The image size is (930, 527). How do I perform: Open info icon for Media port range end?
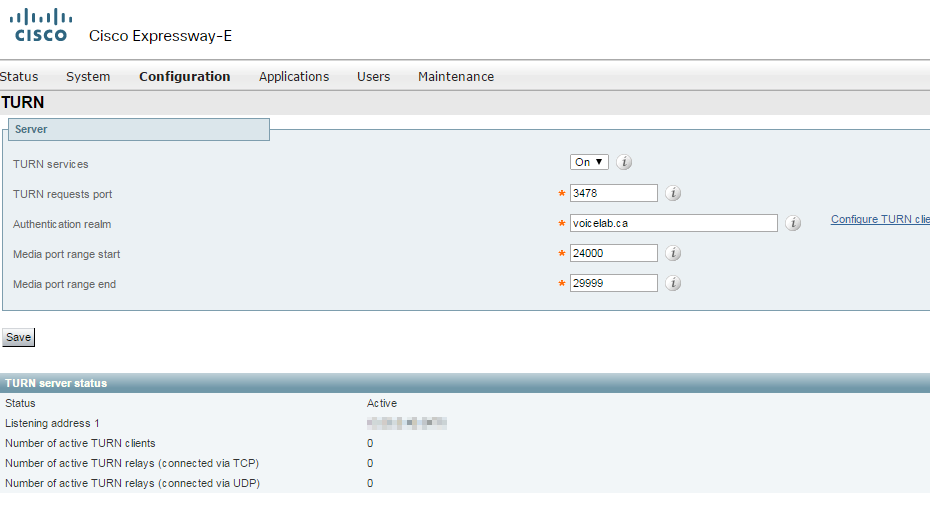[x=673, y=283]
